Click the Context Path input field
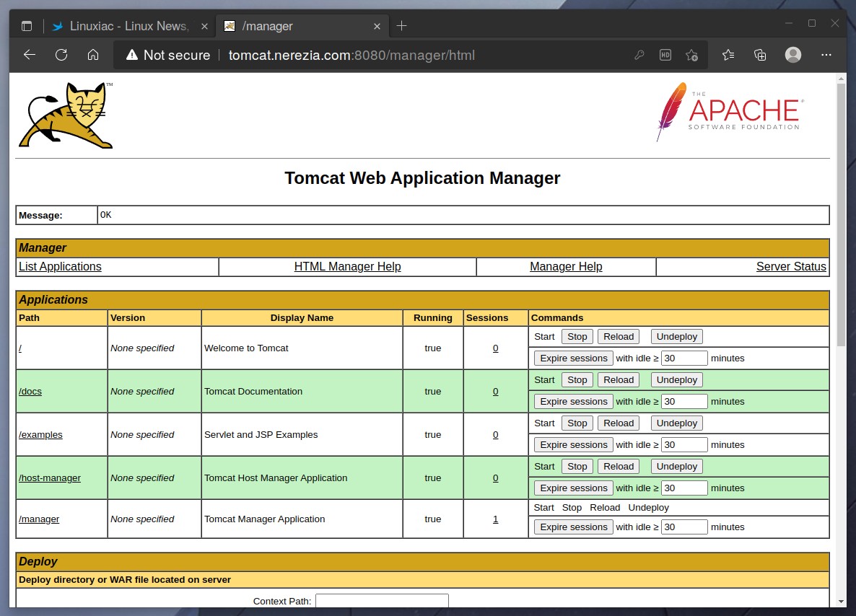The height and width of the screenshot is (616, 856). coord(382,600)
